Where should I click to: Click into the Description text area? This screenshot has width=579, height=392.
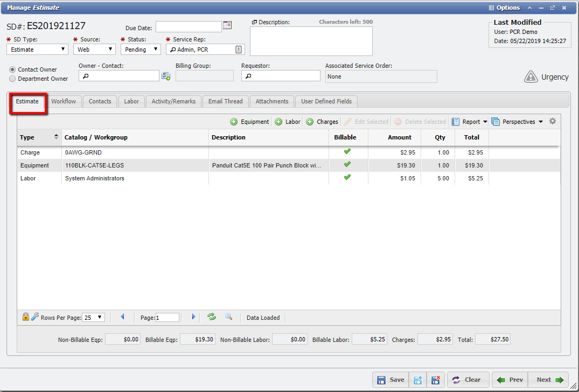311,41
